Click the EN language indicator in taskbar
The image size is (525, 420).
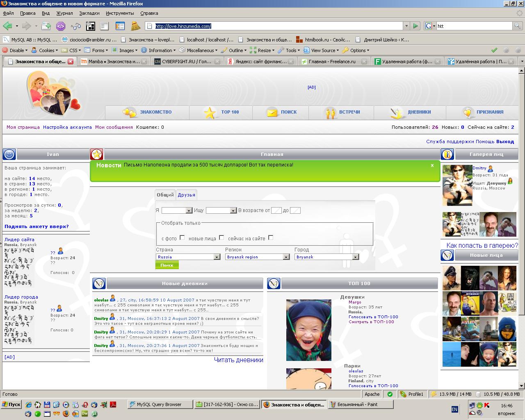click(454, 409)
